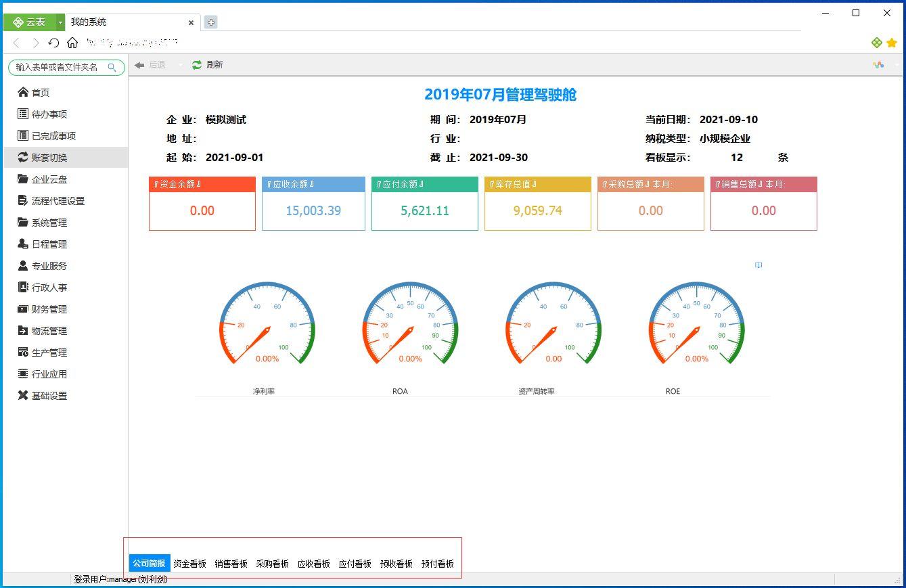The height and width of the screenshot is (588, 906).
Task: Click the 2019年07月管理驾驶舱 title
Action: click(501, 95)
